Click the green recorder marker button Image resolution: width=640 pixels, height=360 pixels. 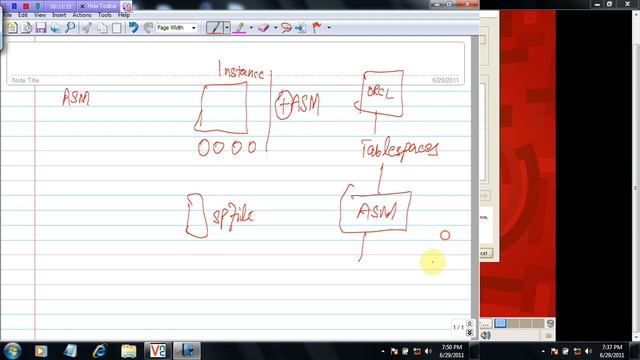coord(38,6)
